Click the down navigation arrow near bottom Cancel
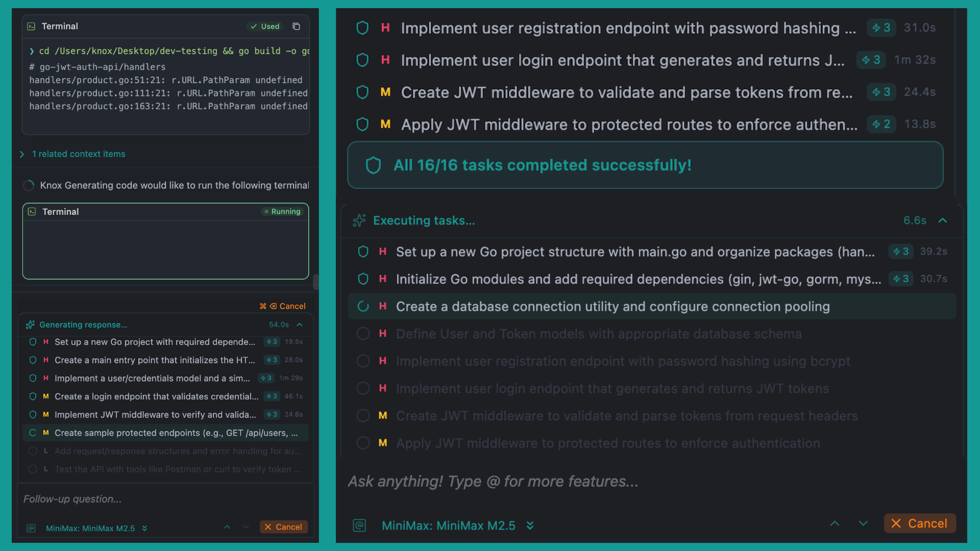 [863, 523]
